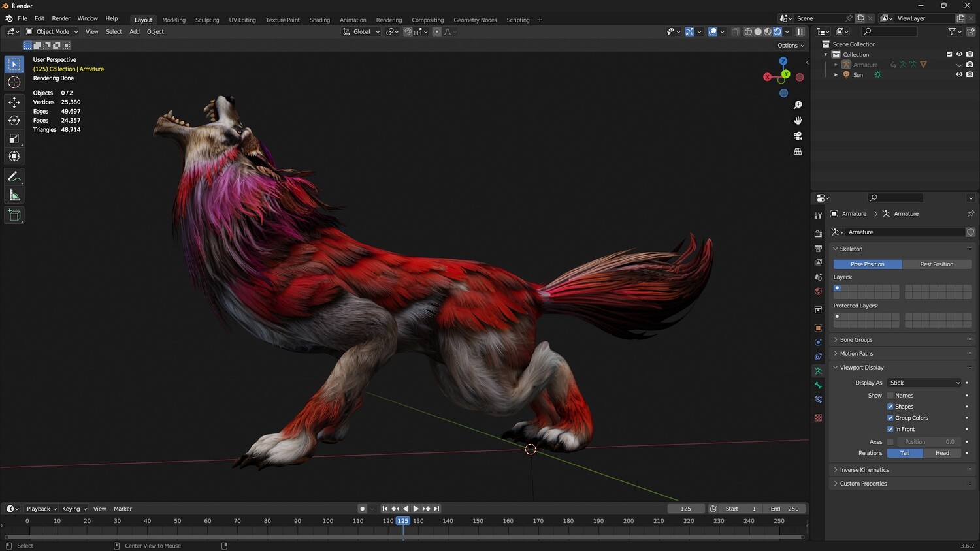
Task: Switch to the Sculpting workspace tab
Action: click(x=207, y=20)
